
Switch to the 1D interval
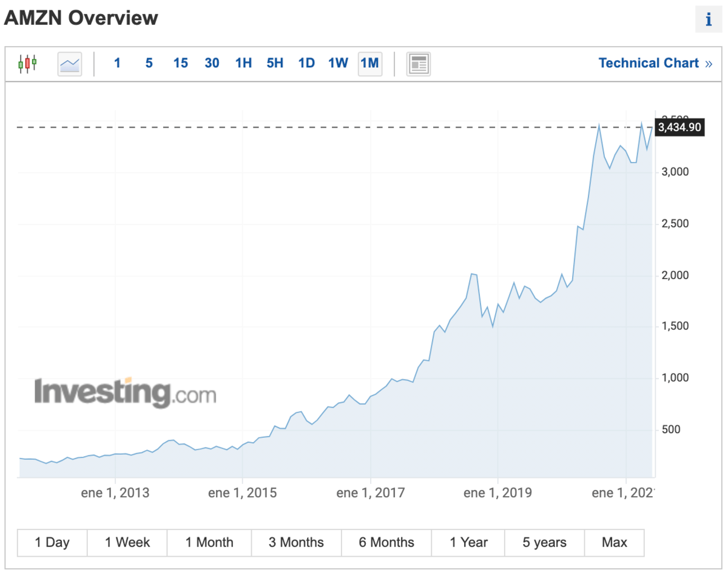(306, 63)
